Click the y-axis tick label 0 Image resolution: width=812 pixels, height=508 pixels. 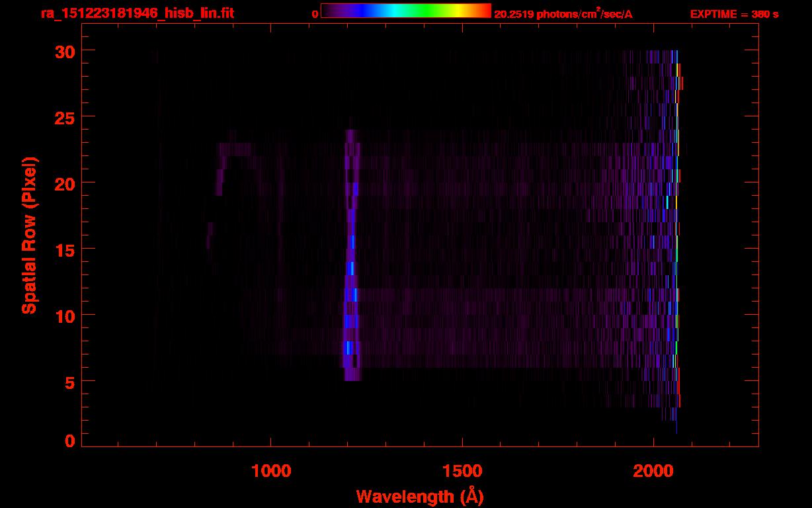(69, 441)
